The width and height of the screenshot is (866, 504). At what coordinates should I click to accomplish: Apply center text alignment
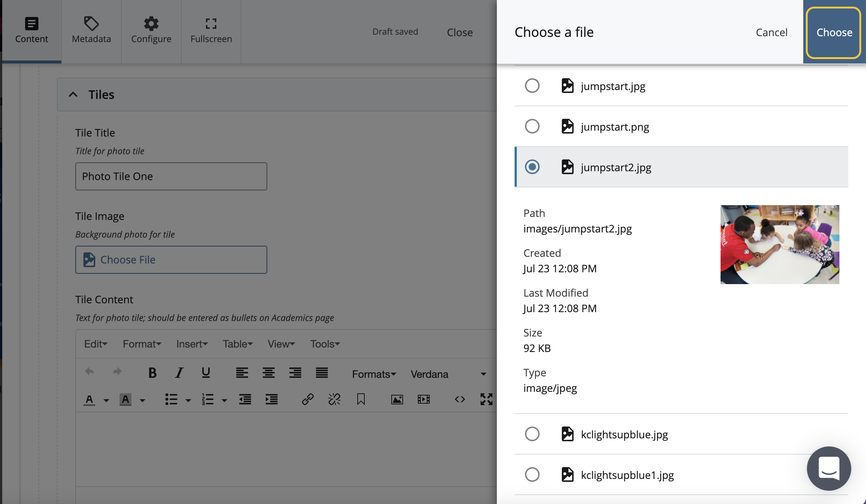268,373
